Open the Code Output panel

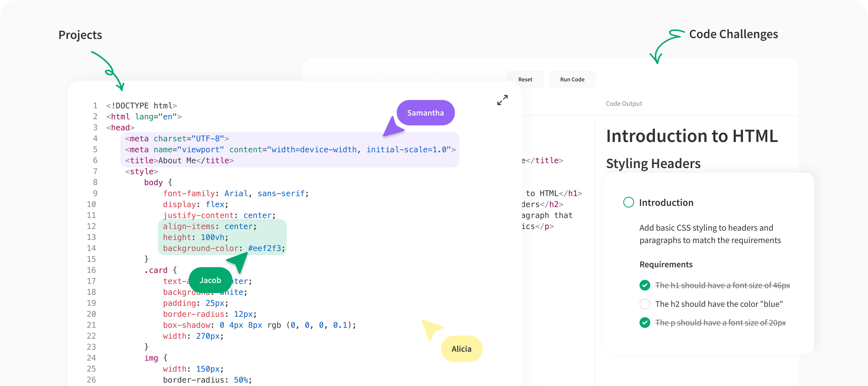click(x=624, y=103)
